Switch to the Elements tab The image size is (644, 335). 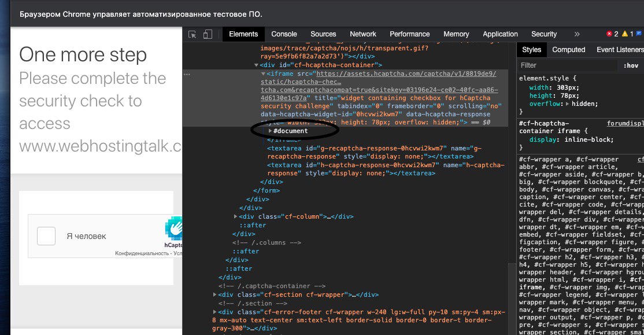(243, 34)
